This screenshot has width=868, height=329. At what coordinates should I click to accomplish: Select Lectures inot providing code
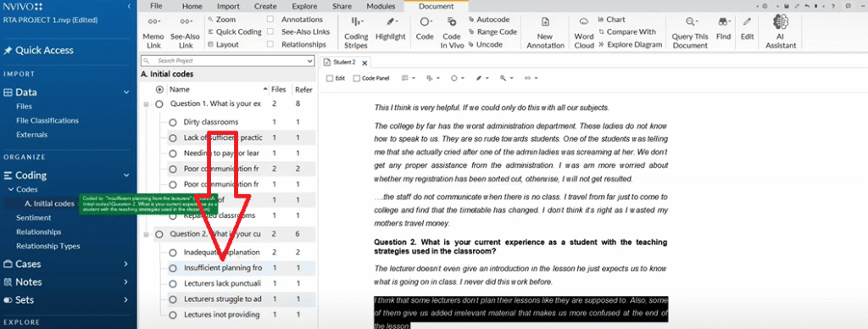pyautogui.click(x=221, y=315)
